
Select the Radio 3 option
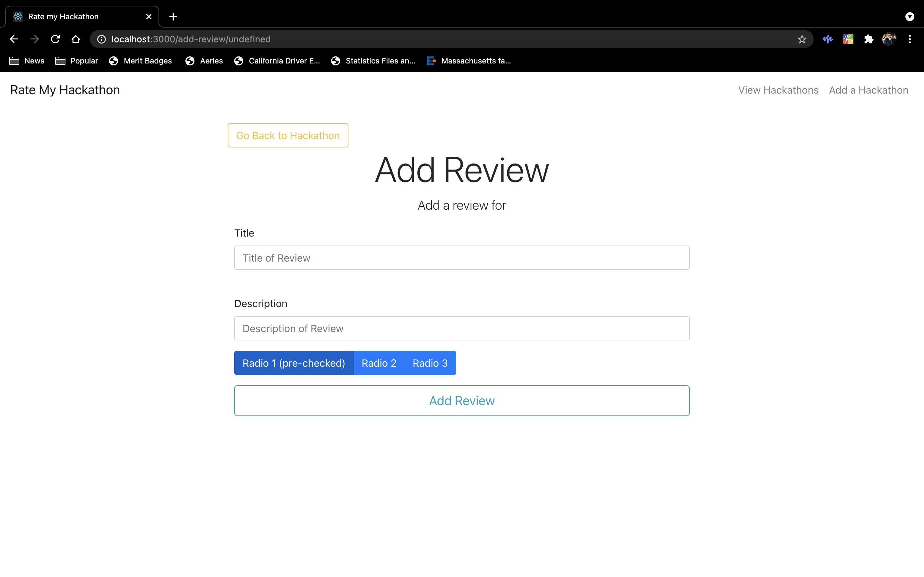[x=430, y=363]
